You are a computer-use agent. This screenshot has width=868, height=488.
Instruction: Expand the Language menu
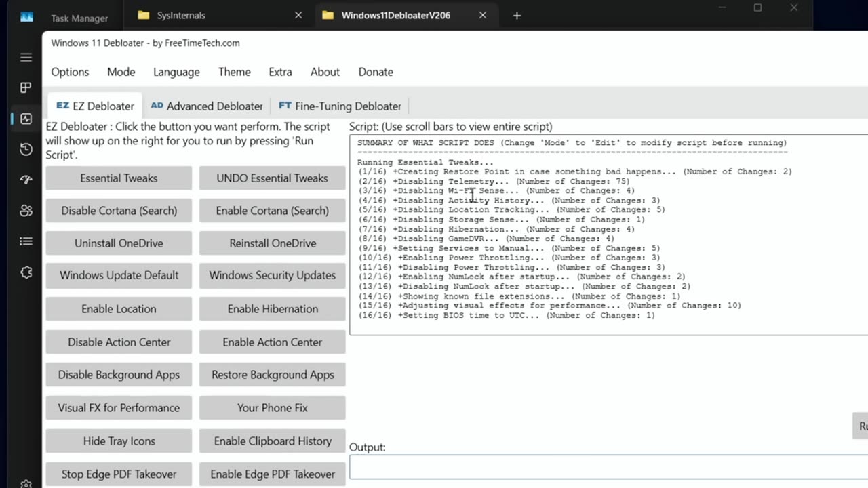coord(176,72)
